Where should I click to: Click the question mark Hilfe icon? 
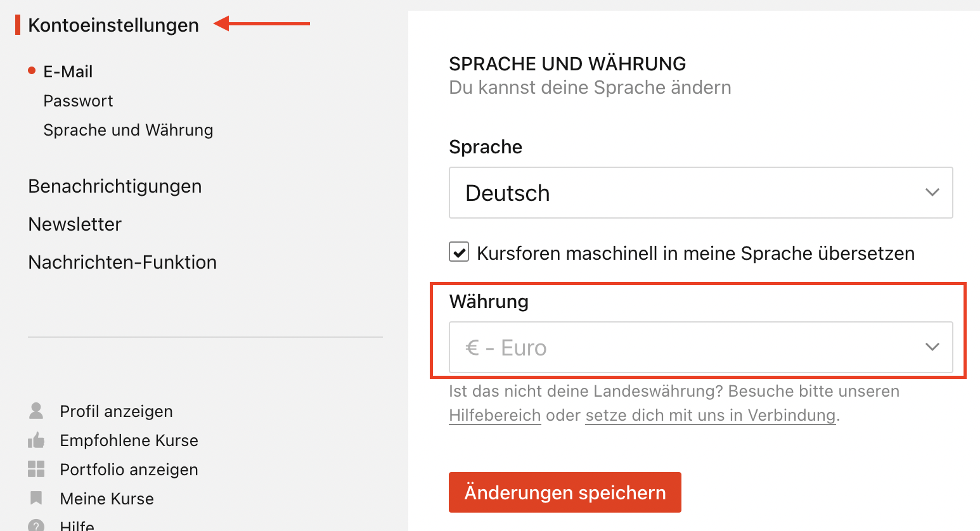click(36, 526)
